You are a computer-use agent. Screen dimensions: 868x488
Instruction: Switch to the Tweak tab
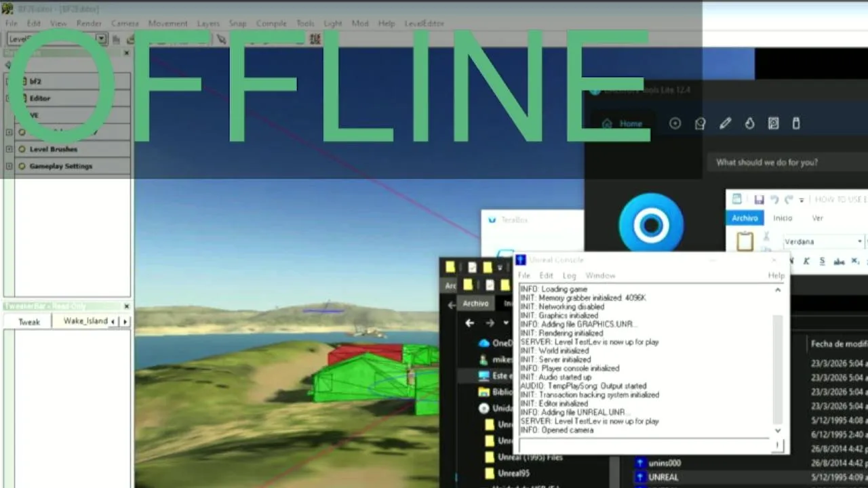(28, 321)
